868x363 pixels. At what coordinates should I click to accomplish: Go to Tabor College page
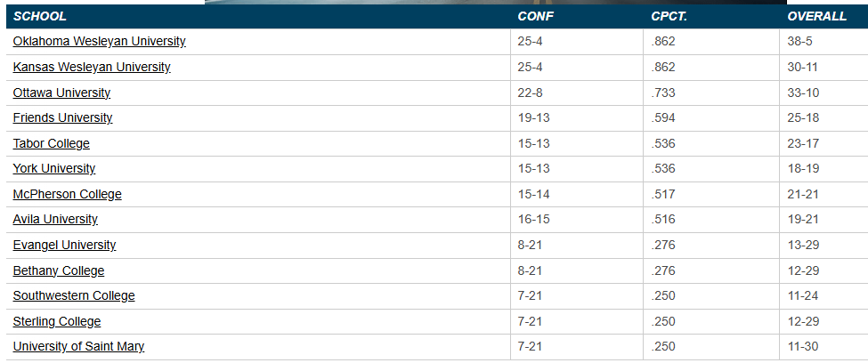[51, 143]
